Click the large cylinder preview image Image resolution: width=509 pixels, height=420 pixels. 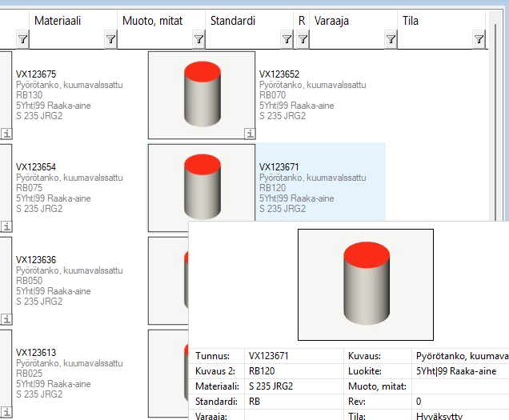[x=366, y=285]
